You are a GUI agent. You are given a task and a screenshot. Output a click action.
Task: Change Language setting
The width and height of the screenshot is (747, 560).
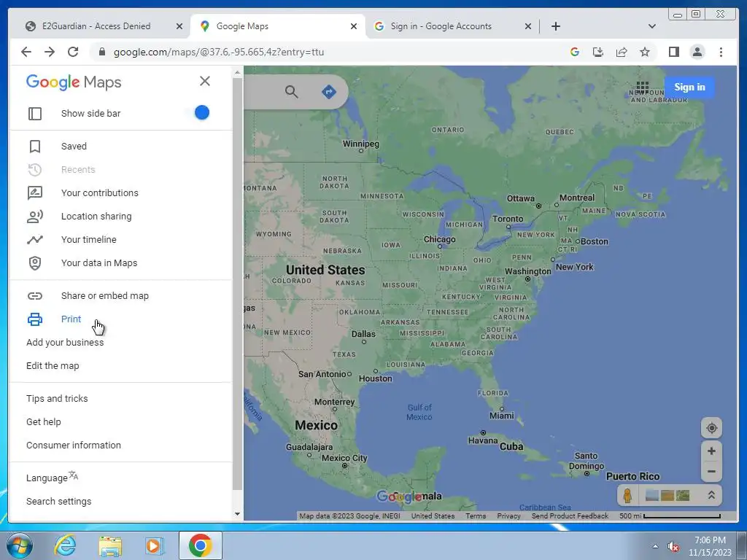click(x=52, y=477)
